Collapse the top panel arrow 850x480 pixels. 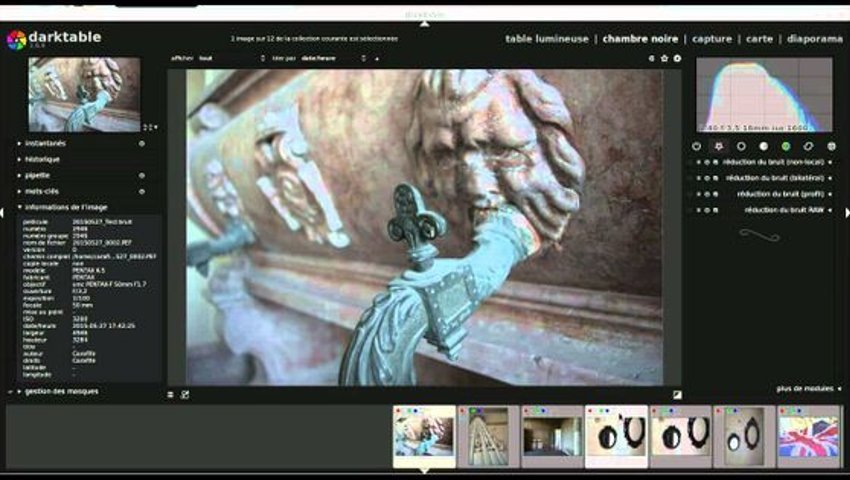(x=424, y=24)
